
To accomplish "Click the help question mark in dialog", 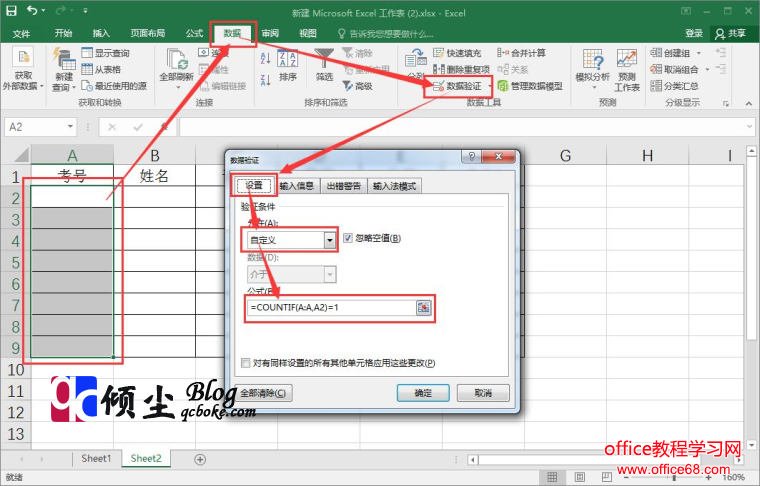I will click(x=471, y=156).
